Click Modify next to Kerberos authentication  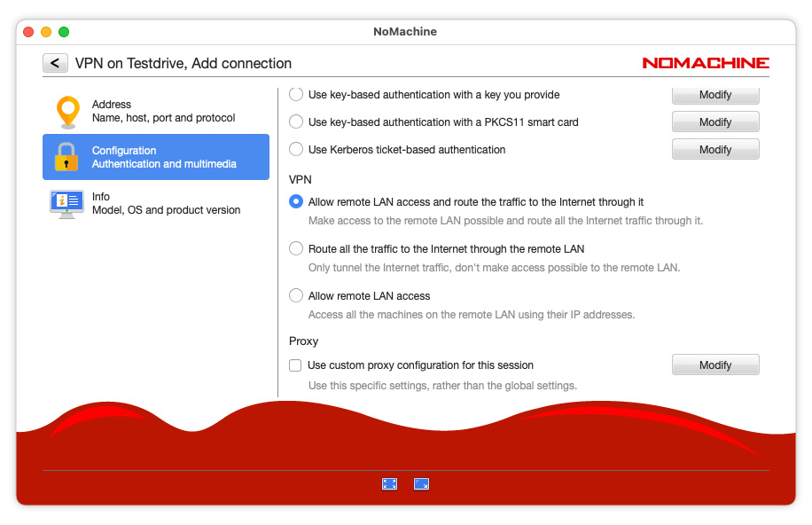(x=714, y=149)
